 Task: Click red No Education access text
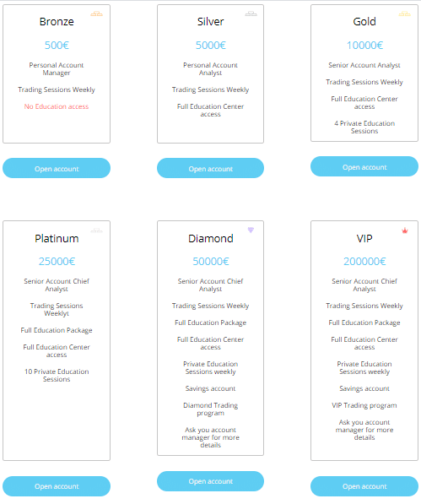coord(57,106)
